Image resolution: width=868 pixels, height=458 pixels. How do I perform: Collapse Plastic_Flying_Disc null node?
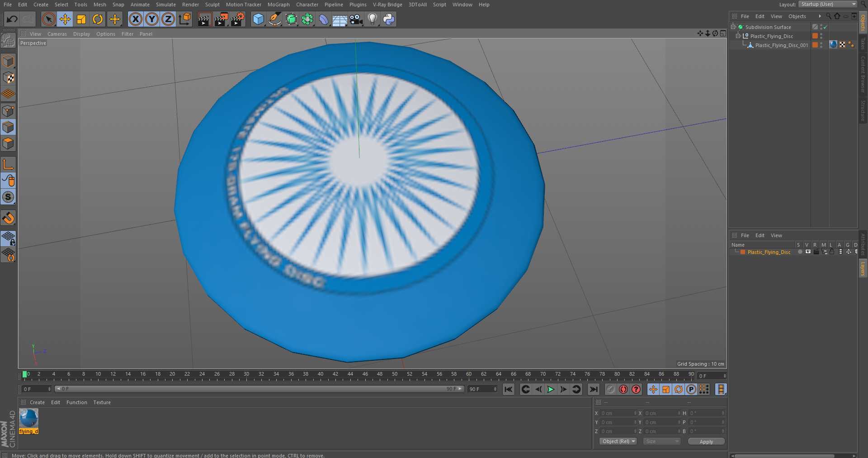[738, 36]
